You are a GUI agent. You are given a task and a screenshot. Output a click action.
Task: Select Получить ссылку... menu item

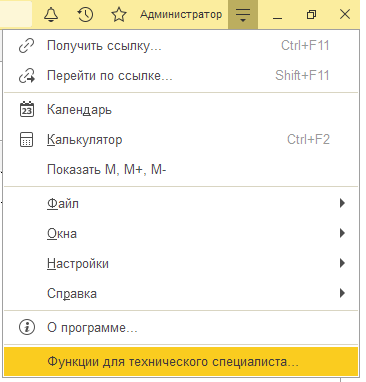(181, 46)
